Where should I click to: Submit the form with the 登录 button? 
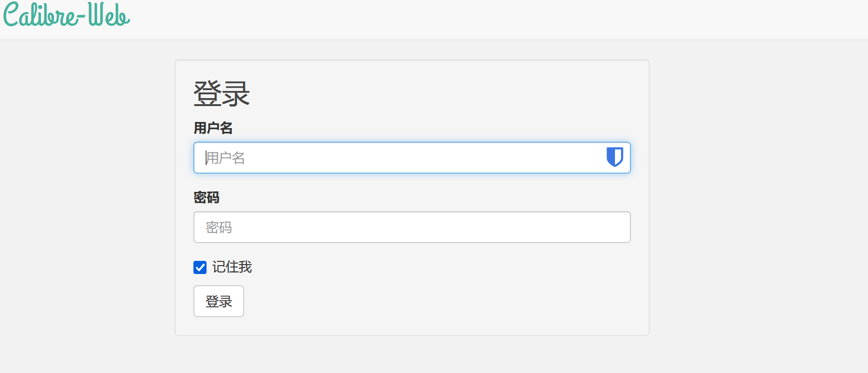[219, 301]
